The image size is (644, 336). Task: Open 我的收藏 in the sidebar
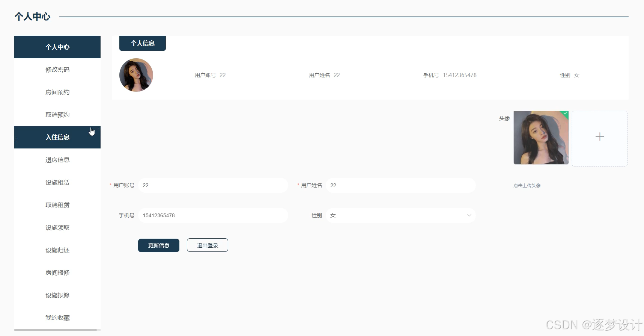click(57, 318)
